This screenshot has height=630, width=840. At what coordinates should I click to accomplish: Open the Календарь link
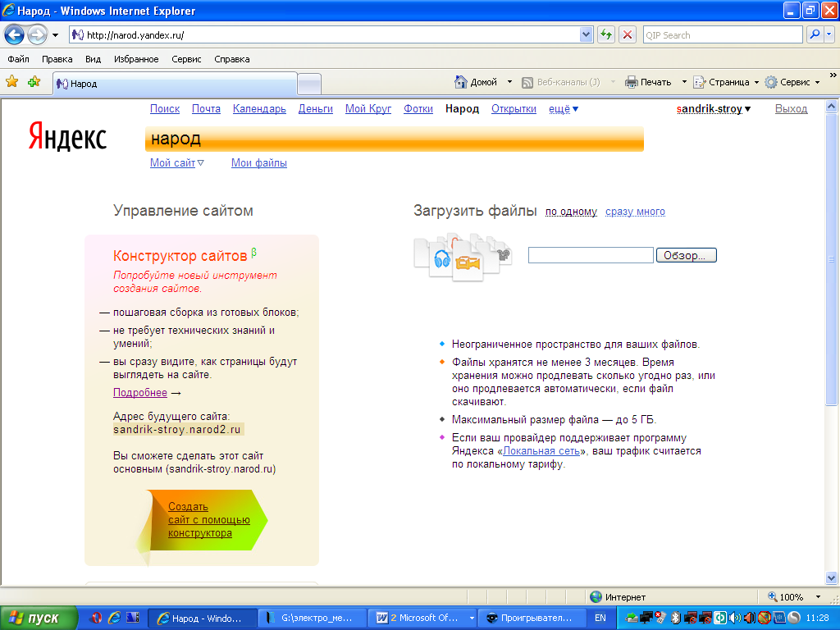click(259, 109)
